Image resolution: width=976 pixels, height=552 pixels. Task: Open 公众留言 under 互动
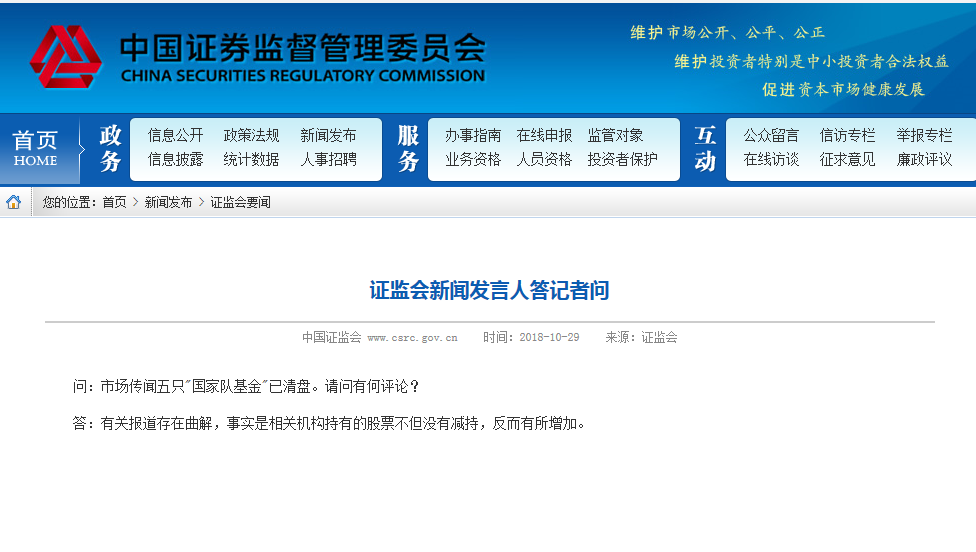click(x=771, y=135)
